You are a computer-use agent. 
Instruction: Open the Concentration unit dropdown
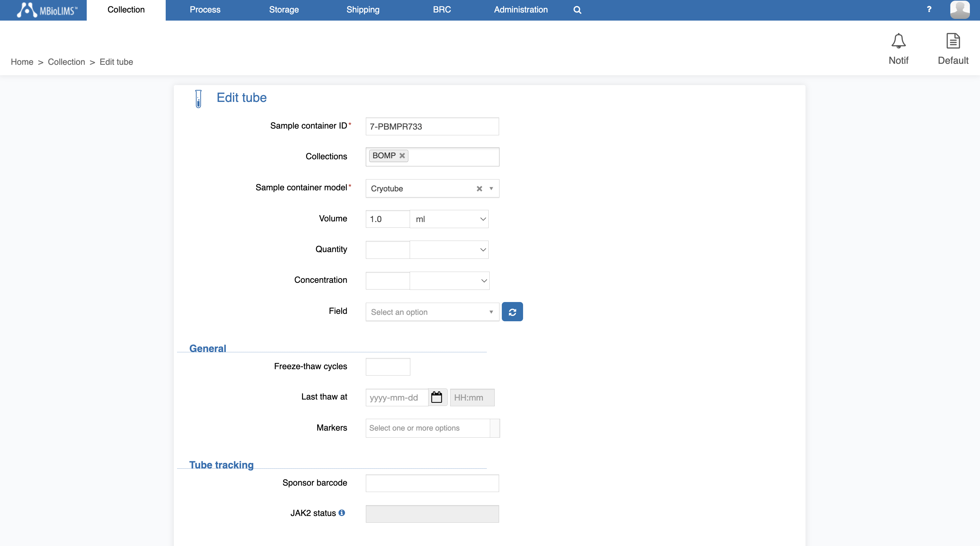tap(449, 280)
